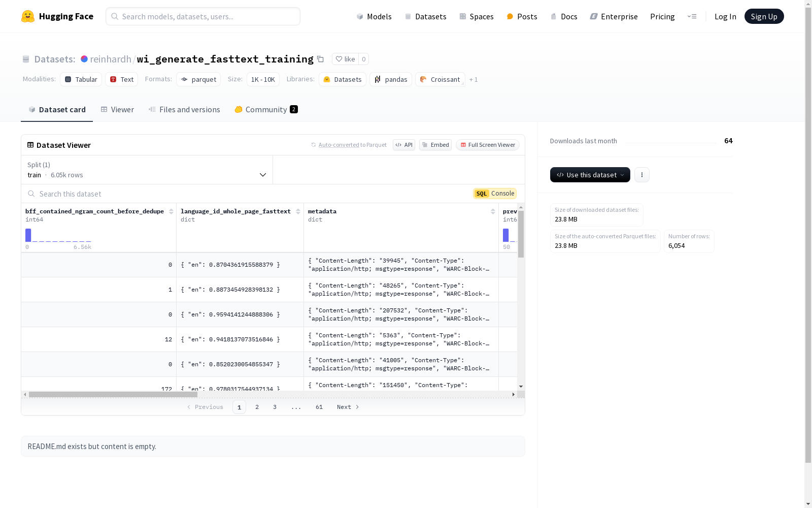
Task: Go to Models in top navigation
Action: click(x=374, y=16)
